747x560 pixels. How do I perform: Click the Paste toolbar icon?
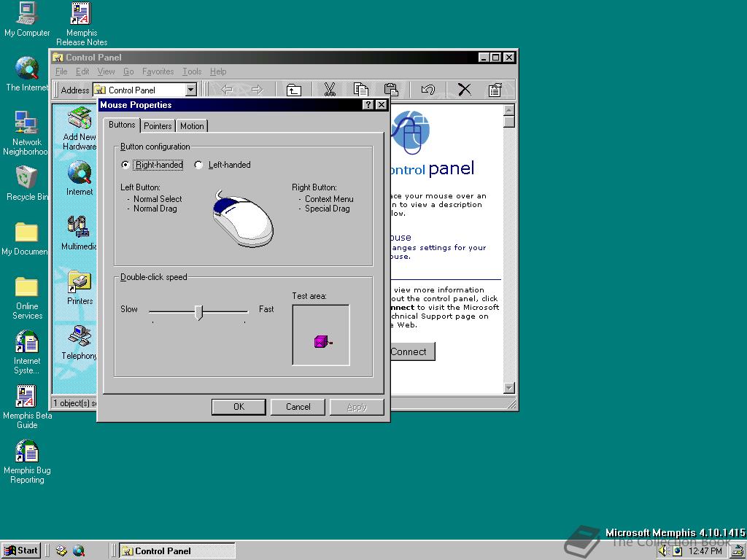point(391,90)
